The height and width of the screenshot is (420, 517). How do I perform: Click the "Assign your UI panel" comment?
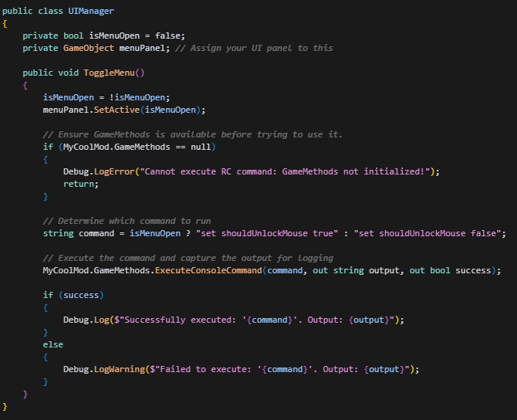pos(254,48)
